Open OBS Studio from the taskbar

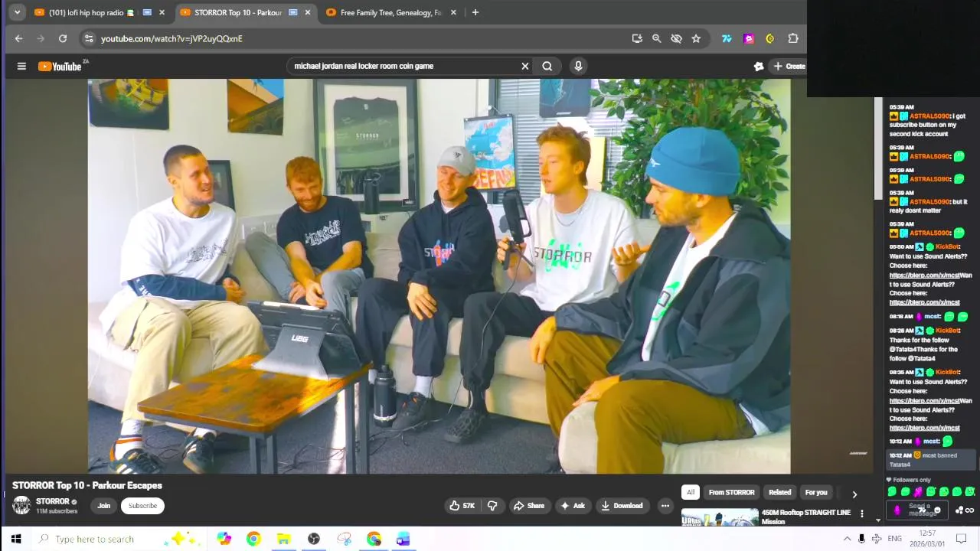click(313, 539)
